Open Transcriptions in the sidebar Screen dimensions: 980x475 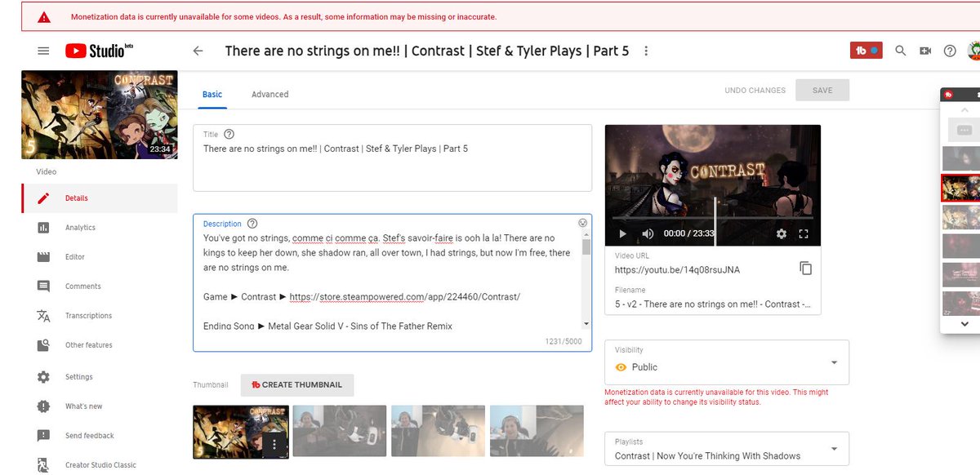(100, 316)
